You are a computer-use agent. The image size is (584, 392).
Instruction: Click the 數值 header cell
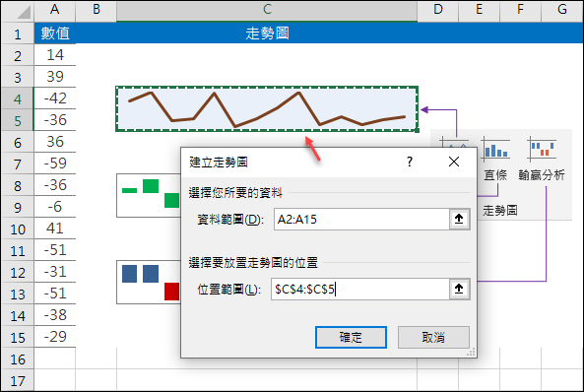click(x=55, y=33)
